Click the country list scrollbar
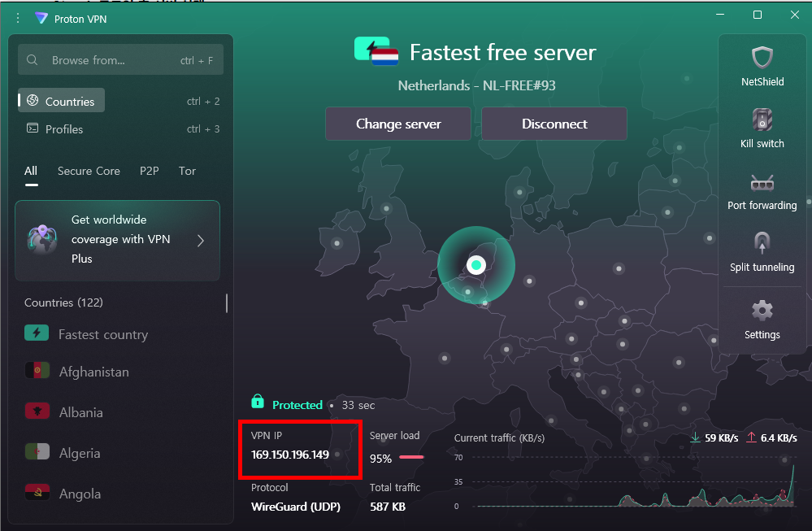 227,303
